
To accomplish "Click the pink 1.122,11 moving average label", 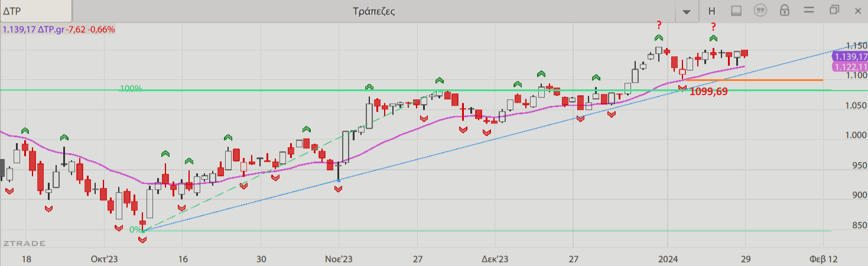I will (849, 67).
